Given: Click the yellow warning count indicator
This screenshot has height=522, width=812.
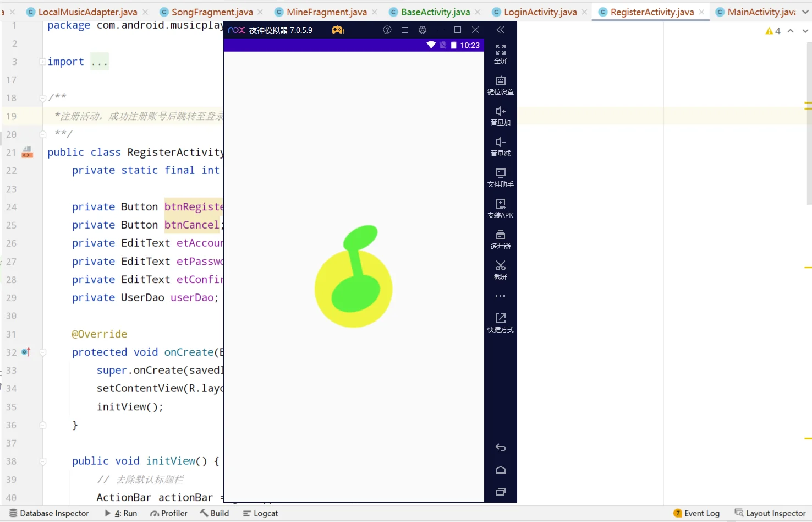Looking at the screenshot, I should 773,31.
